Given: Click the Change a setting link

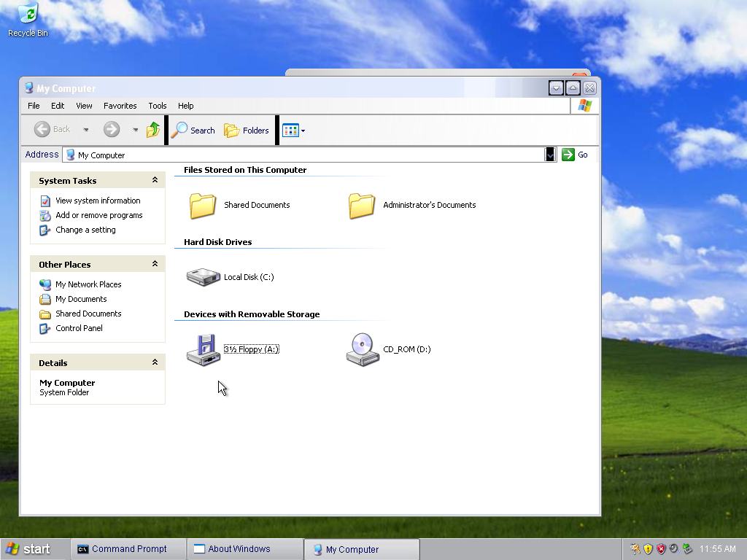Looking at the screenshot, I should [x=86, y=230].
